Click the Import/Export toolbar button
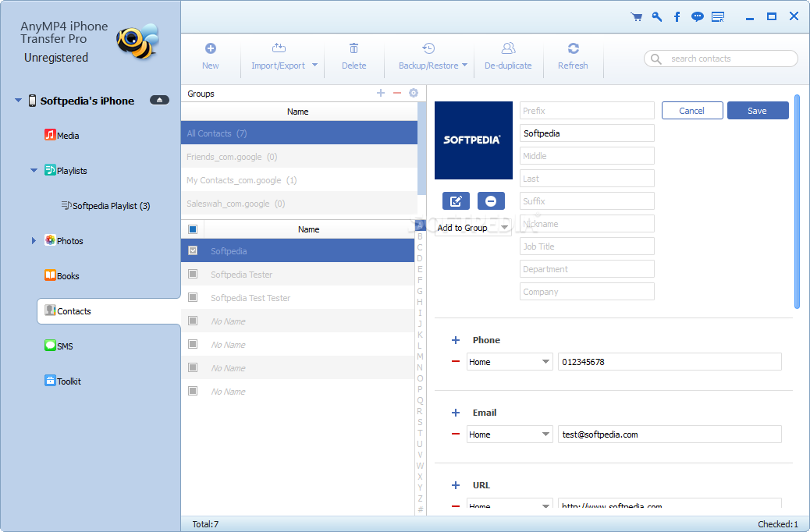 279,56
